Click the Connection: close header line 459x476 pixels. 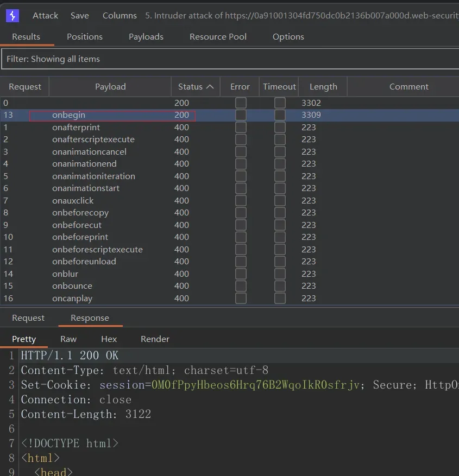point(76,400)
